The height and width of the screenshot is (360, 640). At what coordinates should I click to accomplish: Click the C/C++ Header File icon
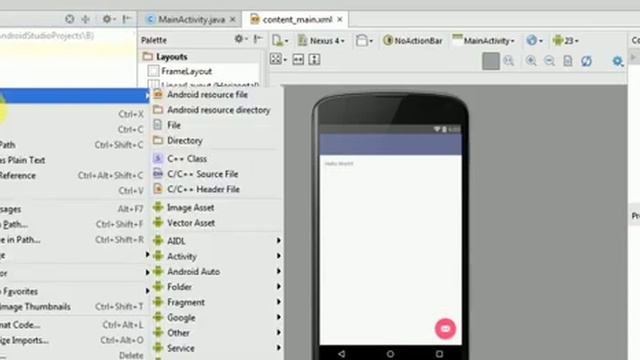pyautogui.click(x=158, y=189)
